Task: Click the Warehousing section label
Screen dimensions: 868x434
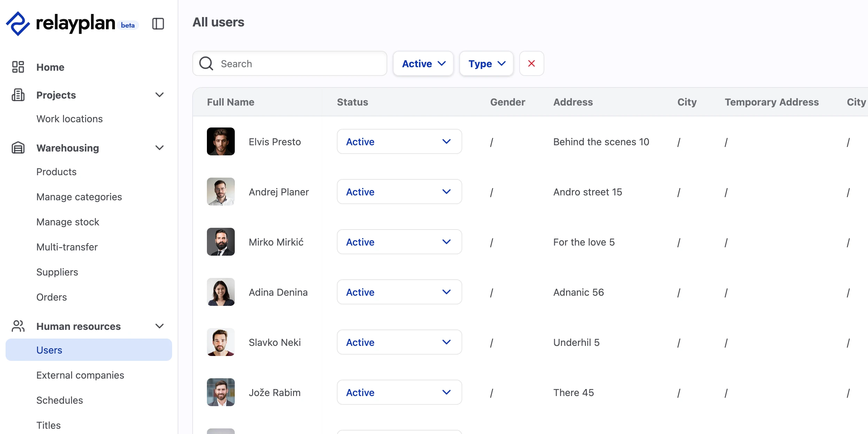Action: click(68, 148)
